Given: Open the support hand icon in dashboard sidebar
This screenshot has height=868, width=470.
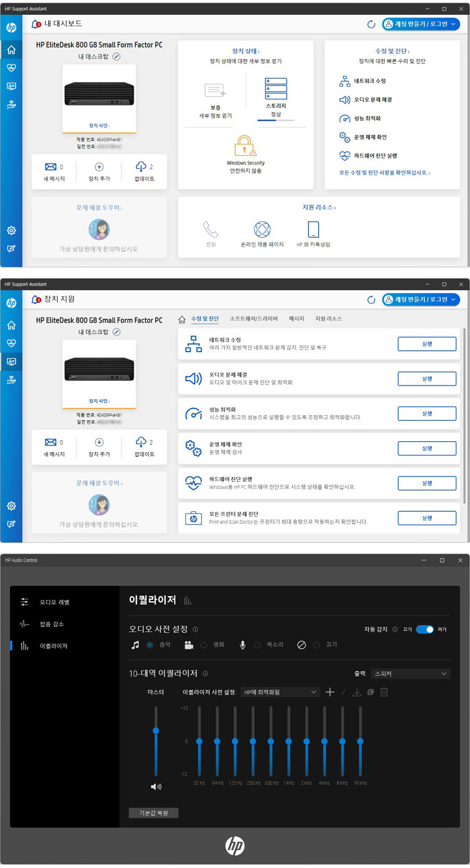Looking at the screenshot, I should click(11, 104).
